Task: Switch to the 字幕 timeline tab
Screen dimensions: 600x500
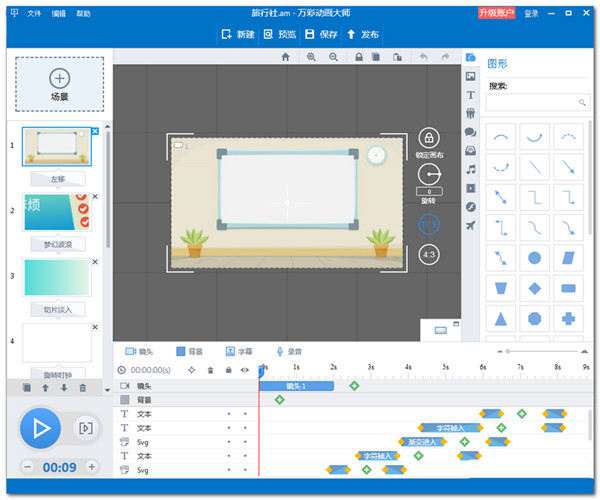Action: click(x=238, y=352)
